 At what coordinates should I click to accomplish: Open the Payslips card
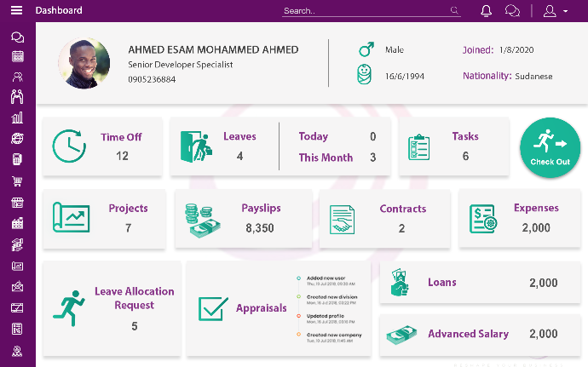click(243, 218)
